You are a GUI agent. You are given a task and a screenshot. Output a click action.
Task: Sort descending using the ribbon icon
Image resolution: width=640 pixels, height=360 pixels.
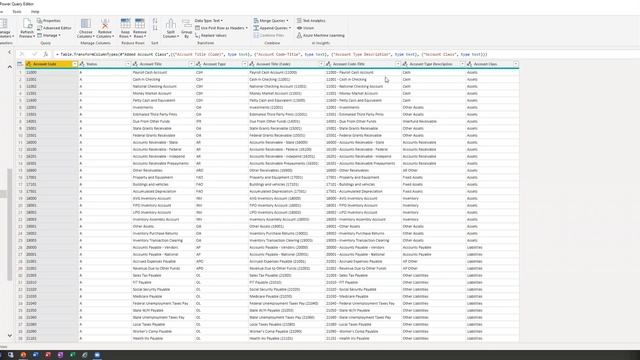155,28
